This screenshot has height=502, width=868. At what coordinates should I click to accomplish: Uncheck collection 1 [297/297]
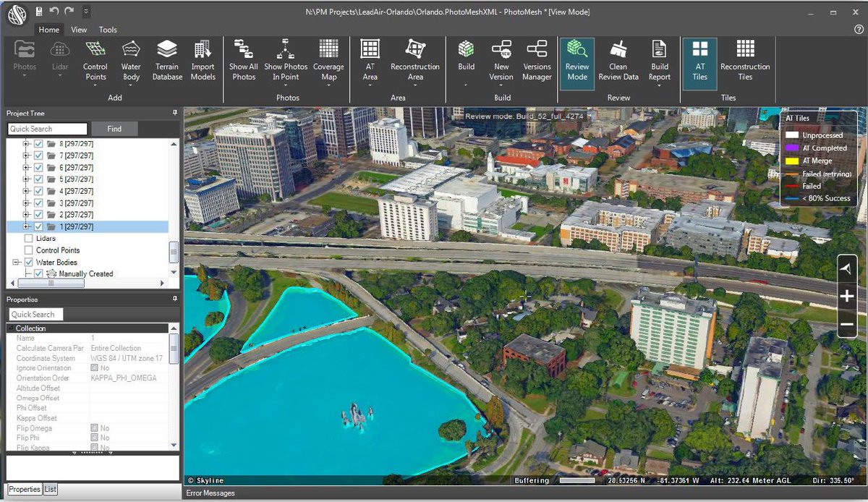coord(38,226)
